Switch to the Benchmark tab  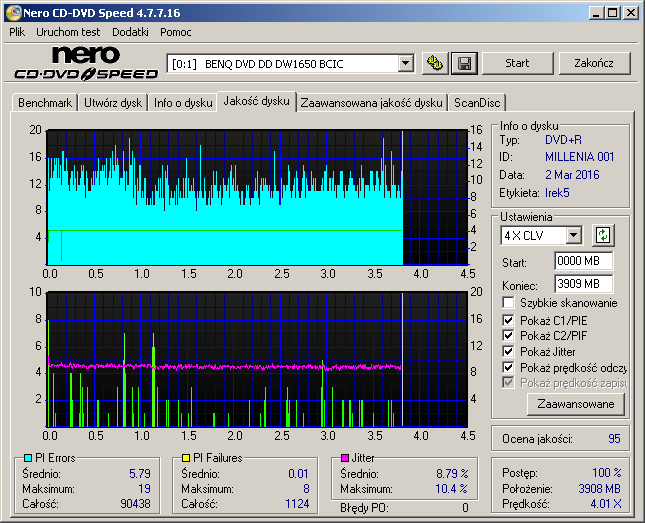point(45,102)
